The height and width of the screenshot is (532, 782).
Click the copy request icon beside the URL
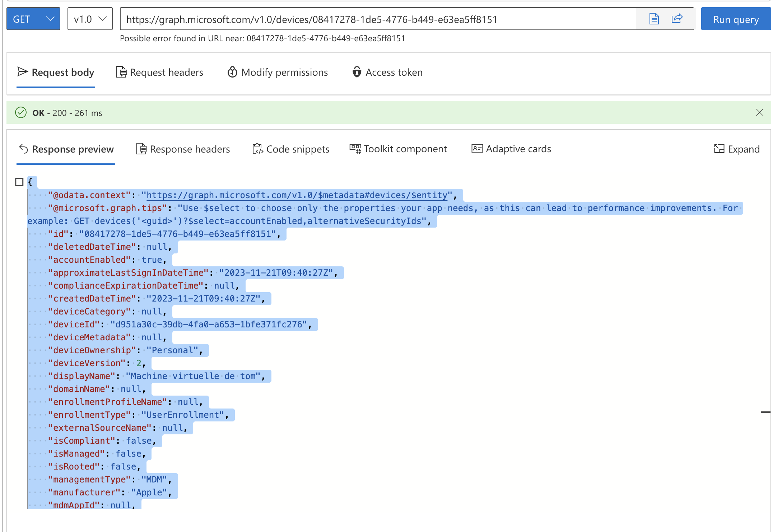coord(653,19)
